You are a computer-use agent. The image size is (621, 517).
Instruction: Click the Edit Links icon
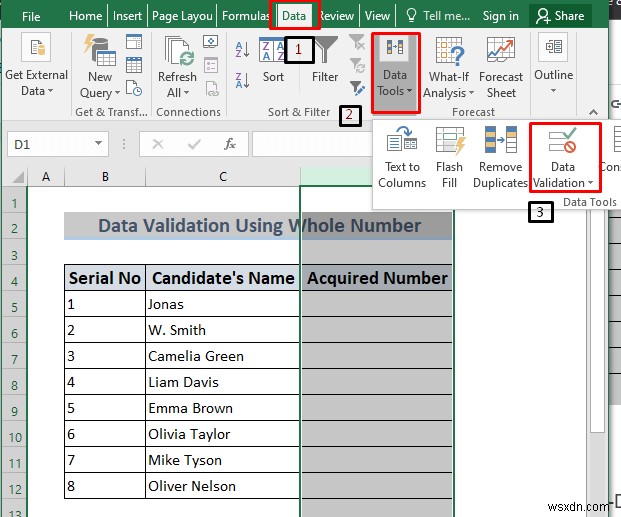[211, 88]
